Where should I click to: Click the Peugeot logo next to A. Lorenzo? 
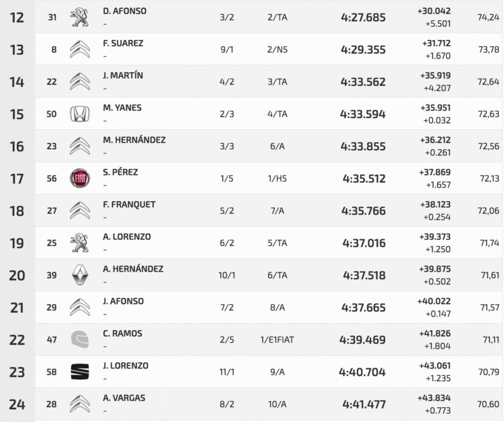click(79, 243)
